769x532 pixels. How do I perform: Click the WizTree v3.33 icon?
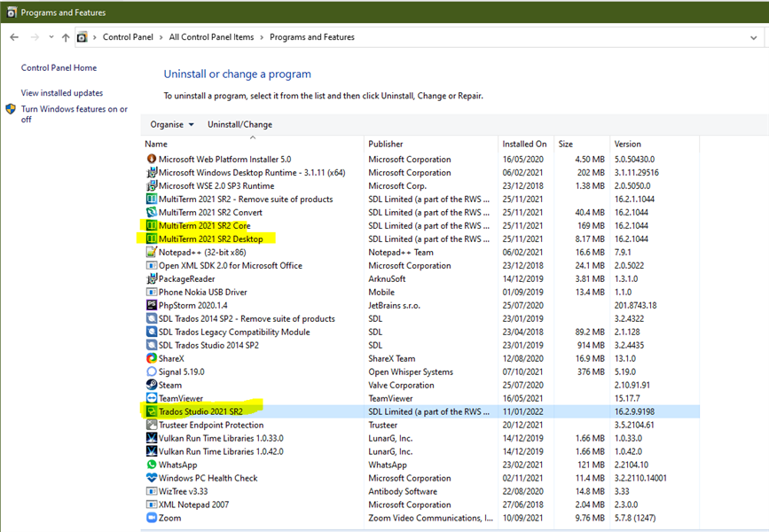[x=152, y=491]
